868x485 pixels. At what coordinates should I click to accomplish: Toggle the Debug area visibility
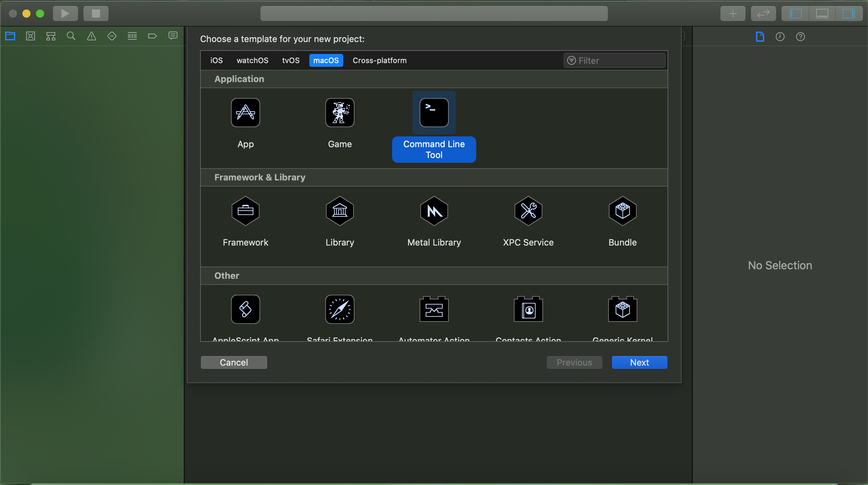pos(822,14)
